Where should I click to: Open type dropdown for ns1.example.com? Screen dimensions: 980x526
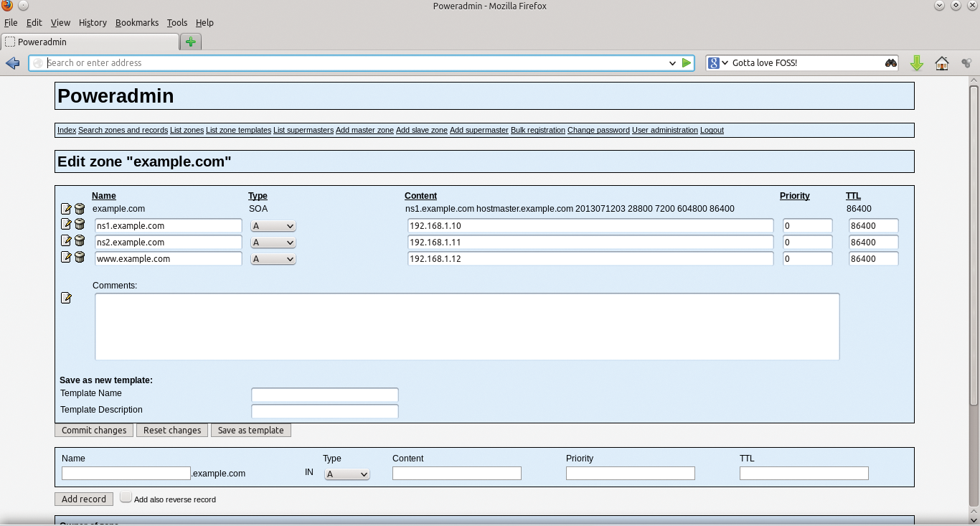pyautogui.click(x=273, y=226)
